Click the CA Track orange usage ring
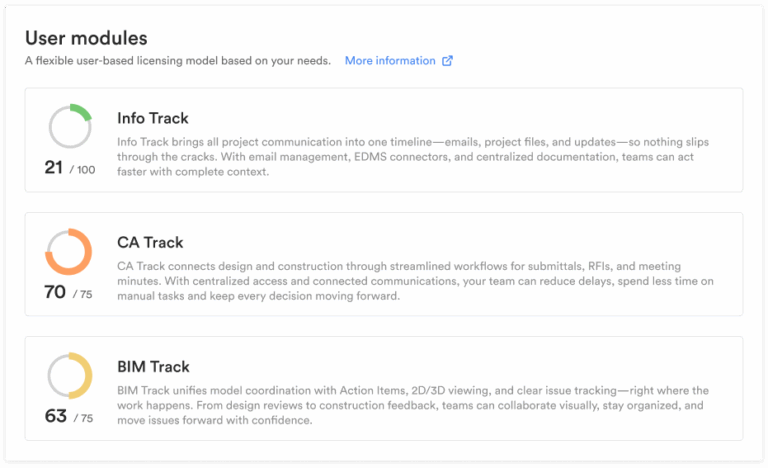The height and width of the screenshot is (468, 768). (x=69, y=251)
